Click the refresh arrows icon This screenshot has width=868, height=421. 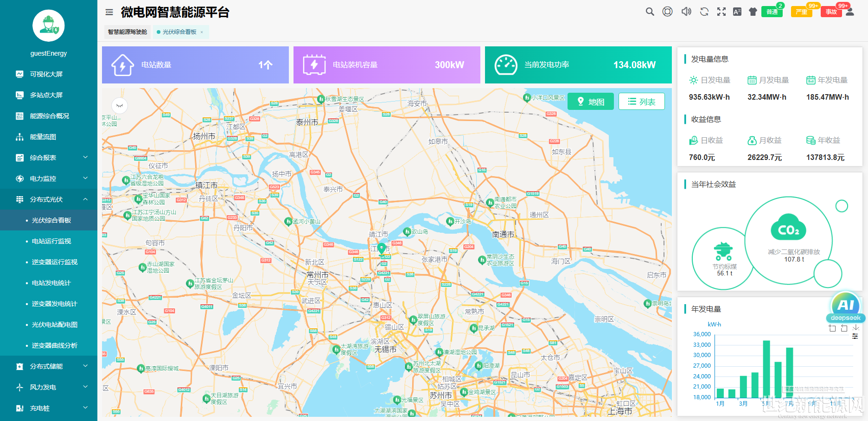point(704,12)
